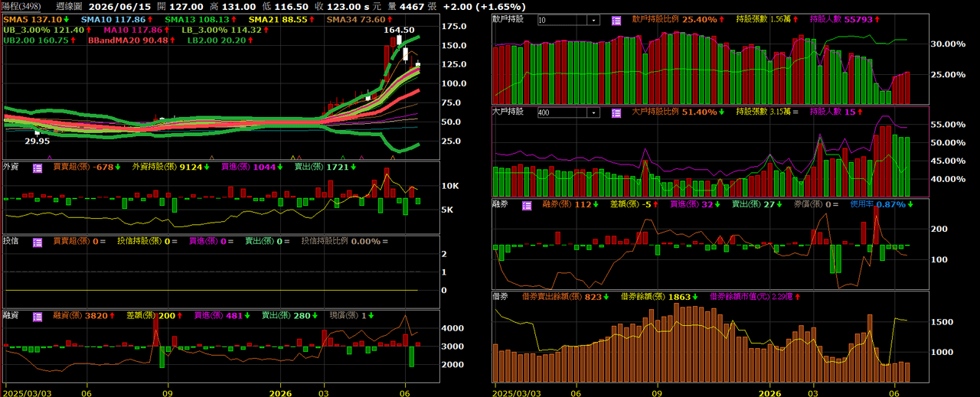The height and width of the screenshot is (397, 980).
Task: Open settings icon in 投信 panel
Action: click(38, 241)
